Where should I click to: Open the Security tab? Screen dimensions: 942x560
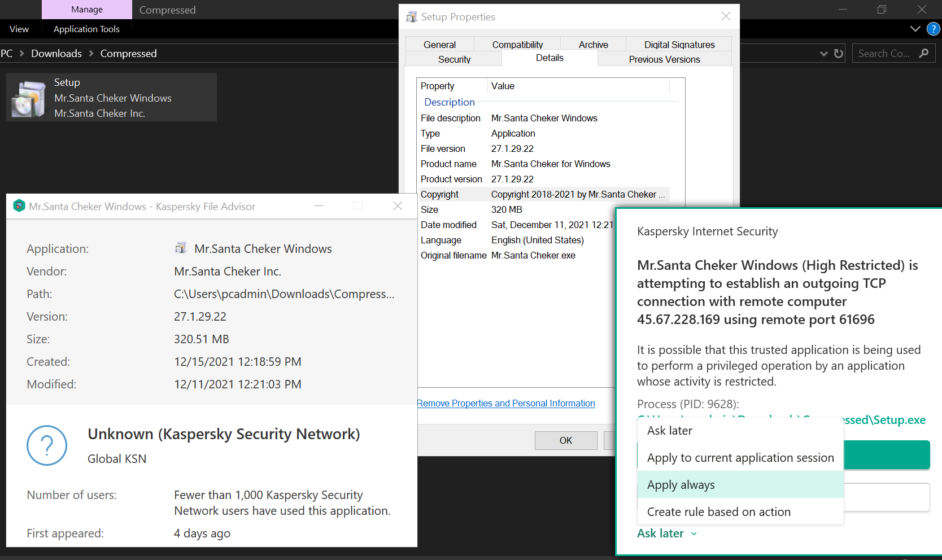point(454,59)
